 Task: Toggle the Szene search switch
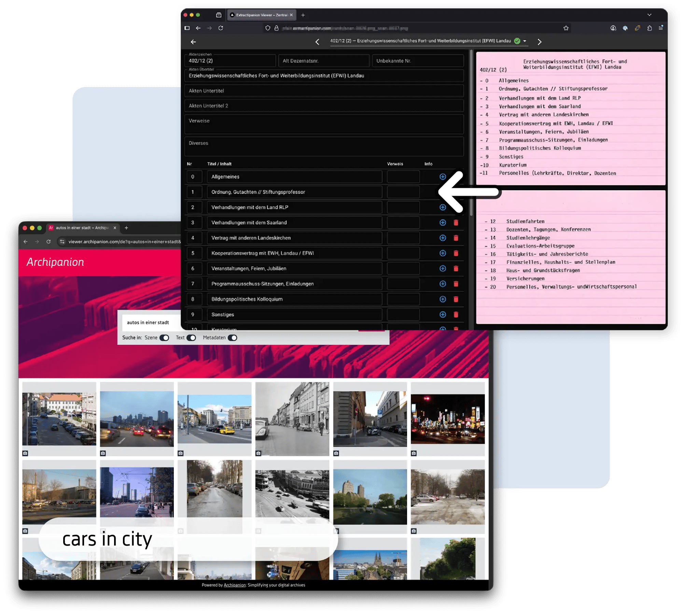coord(164,338)
